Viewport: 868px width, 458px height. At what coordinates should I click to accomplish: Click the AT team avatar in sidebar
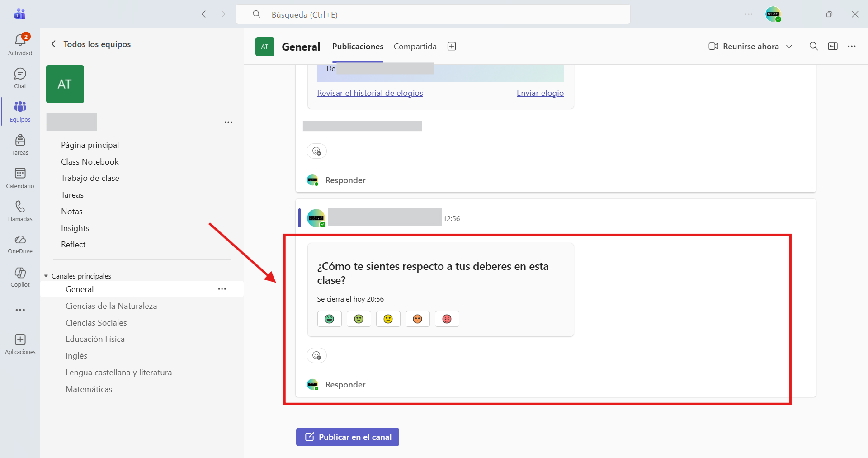65,84
